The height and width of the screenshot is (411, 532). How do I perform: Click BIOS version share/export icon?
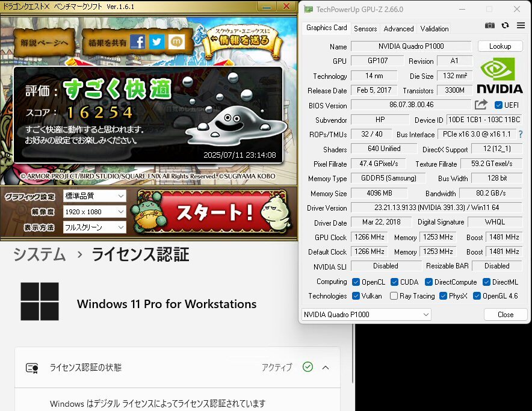point(481,105)
